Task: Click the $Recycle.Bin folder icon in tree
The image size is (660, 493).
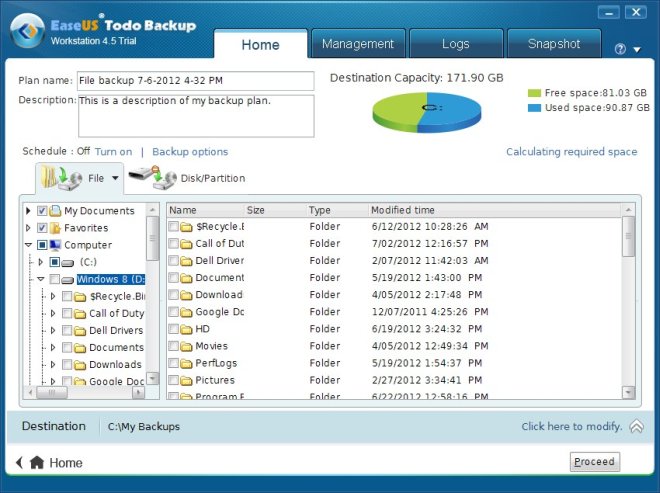Action: 80,297
